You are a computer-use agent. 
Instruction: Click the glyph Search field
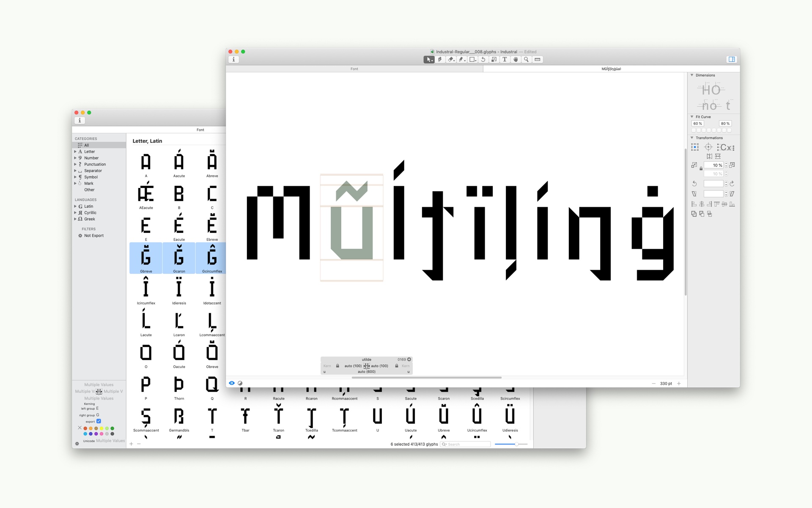[465, 444]
